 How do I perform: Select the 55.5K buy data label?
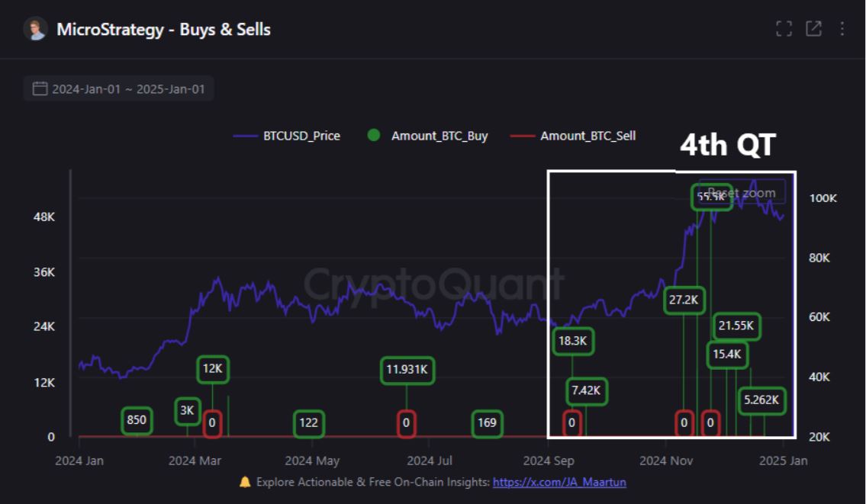[711, 197]
